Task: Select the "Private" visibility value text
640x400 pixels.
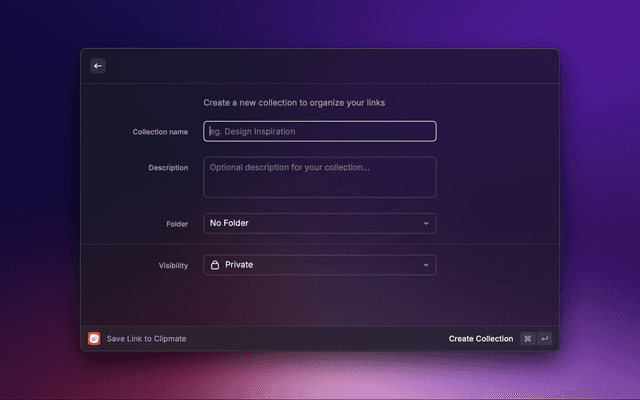Action: (239, 265)
